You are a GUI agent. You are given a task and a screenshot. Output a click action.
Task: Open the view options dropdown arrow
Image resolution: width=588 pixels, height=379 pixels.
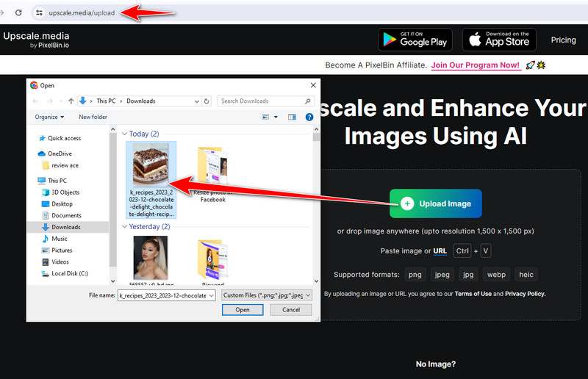coord(276,117)
